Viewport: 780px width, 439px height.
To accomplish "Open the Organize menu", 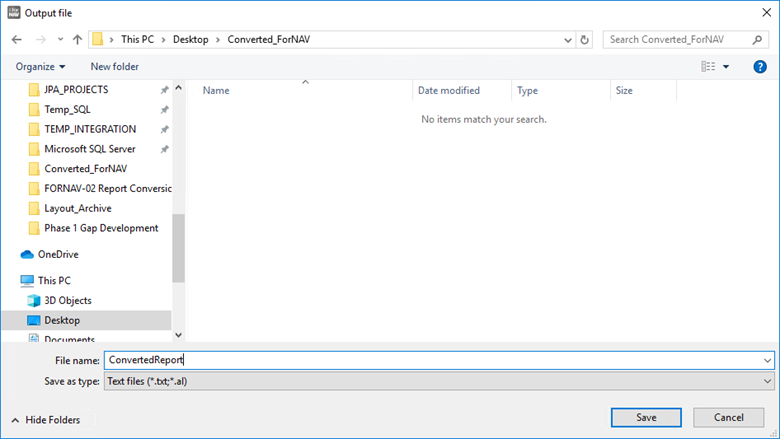I will coord(39,66).
